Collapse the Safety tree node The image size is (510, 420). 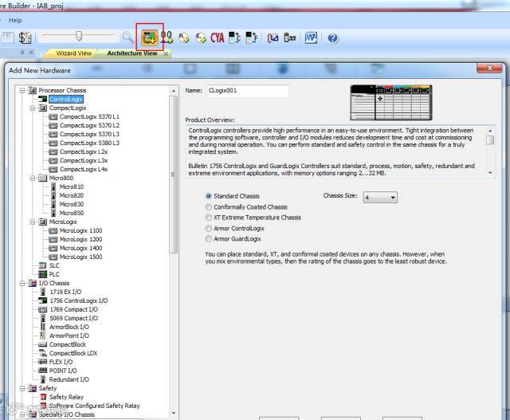click(x=22, y=388)
